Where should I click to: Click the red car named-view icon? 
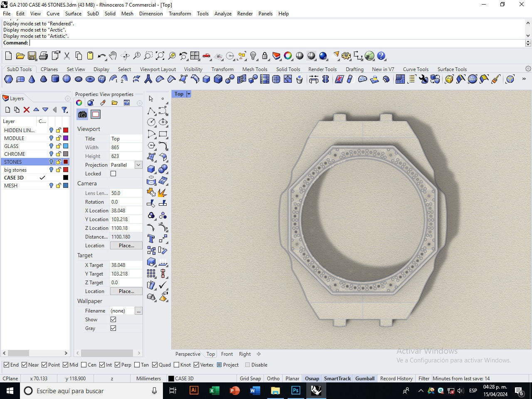pos(207,56)
